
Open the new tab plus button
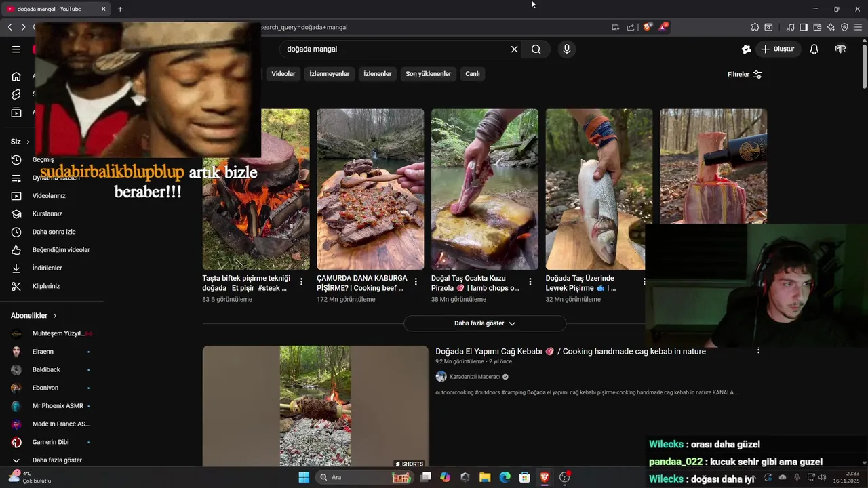[120, 9]
